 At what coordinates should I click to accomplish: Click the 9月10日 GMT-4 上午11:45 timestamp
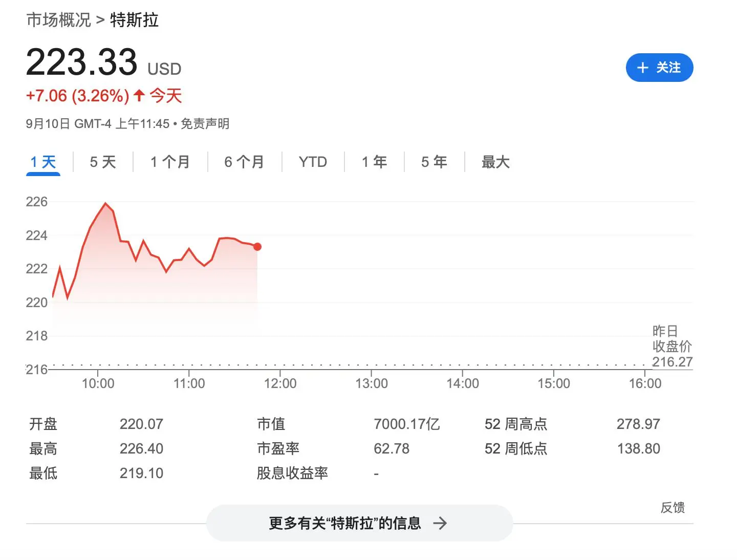coord(98,124)
